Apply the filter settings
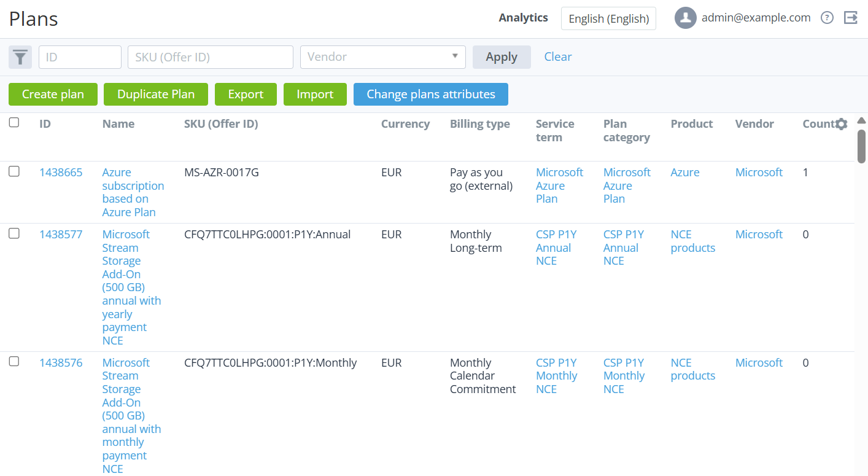 click(x=502, y=57)
